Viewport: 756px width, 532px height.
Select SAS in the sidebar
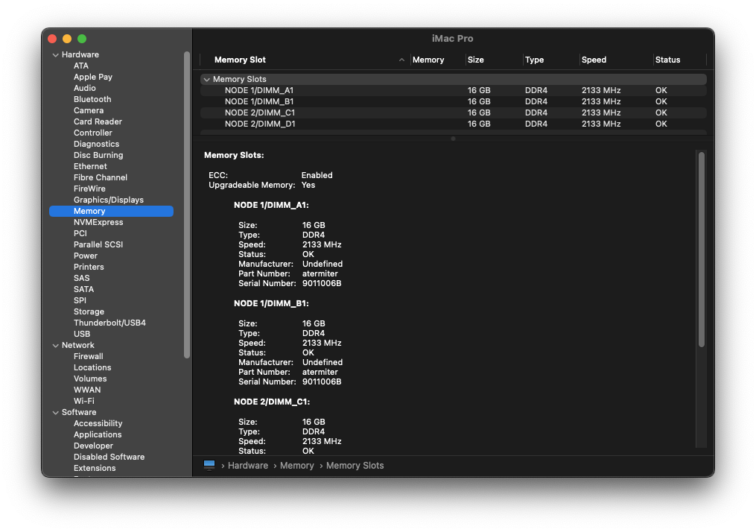(81, 278)
